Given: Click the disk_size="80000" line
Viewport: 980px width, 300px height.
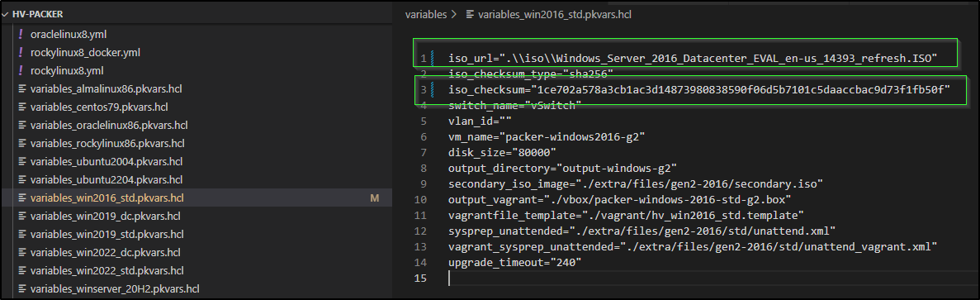Looking at the screenshot, I should pyautogui.click(x=503, y=153).
